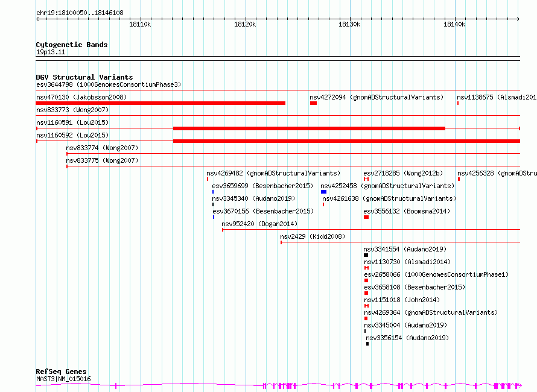The height and width of the screenshot is (392, 537).
Task: Open nsv4256328 gnomAD variant label
Action: (497, 173)
